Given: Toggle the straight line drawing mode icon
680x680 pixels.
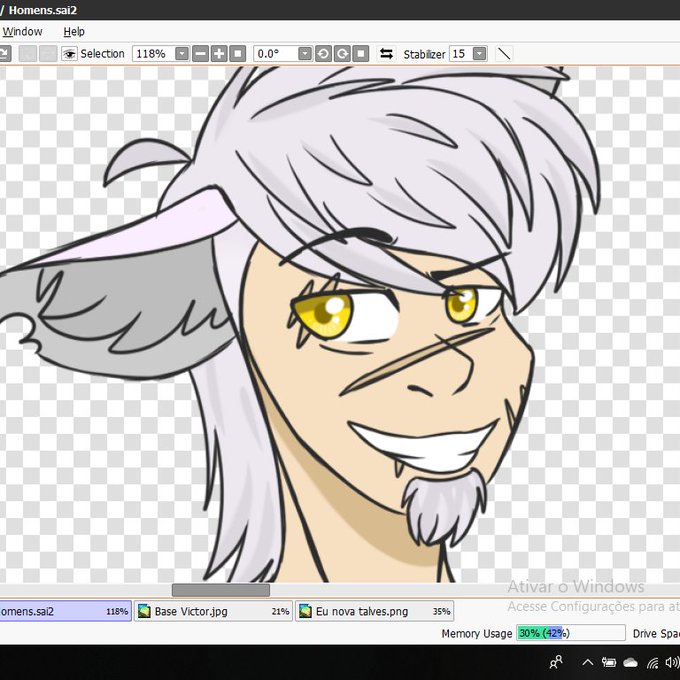Looking at the screenshot, I should (x=503, y=54).
